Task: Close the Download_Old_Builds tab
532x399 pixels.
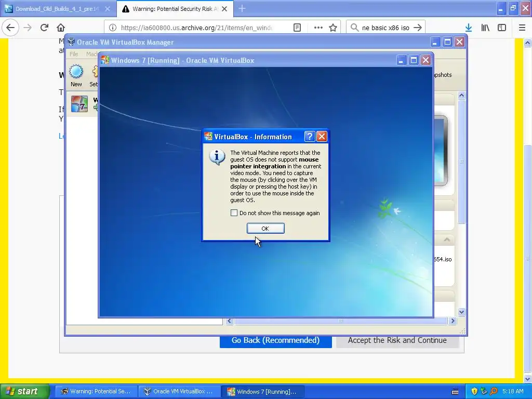Action: (x=108, y=9)
